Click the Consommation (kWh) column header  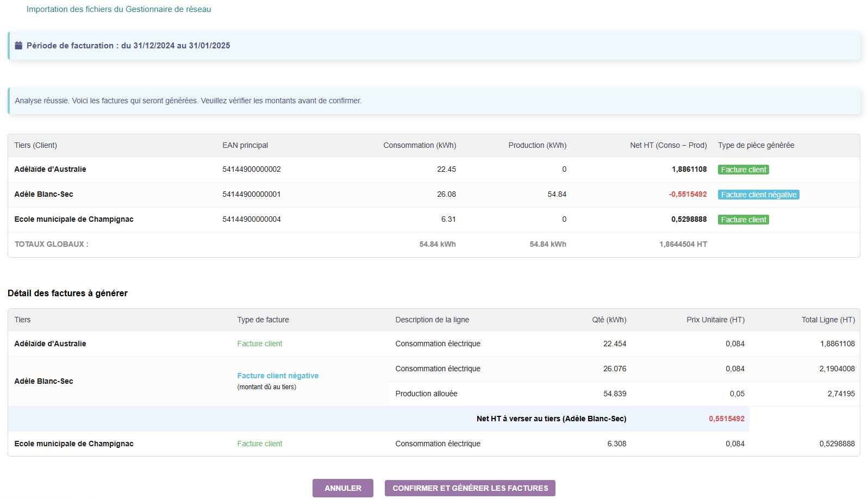tap(420, 145)
